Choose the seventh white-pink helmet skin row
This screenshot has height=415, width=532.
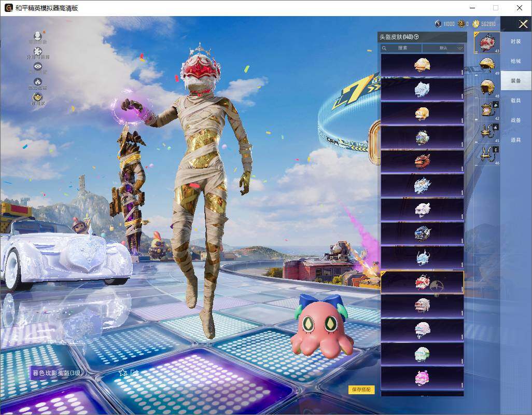point(423,210)
